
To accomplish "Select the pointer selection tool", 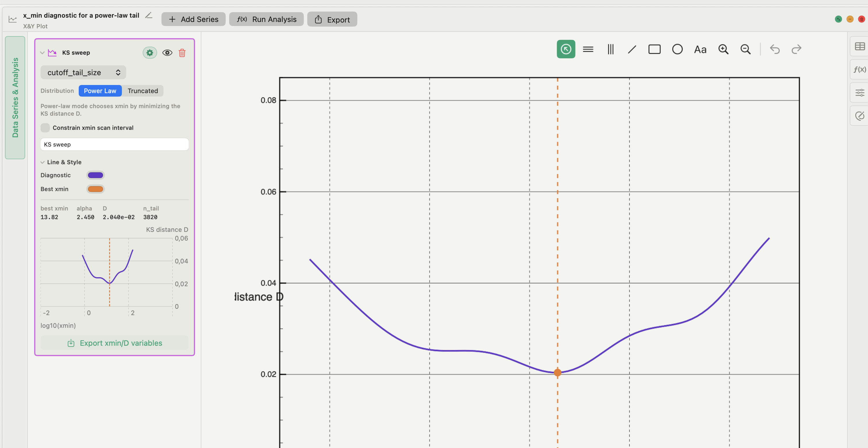I will pos(566,49).
